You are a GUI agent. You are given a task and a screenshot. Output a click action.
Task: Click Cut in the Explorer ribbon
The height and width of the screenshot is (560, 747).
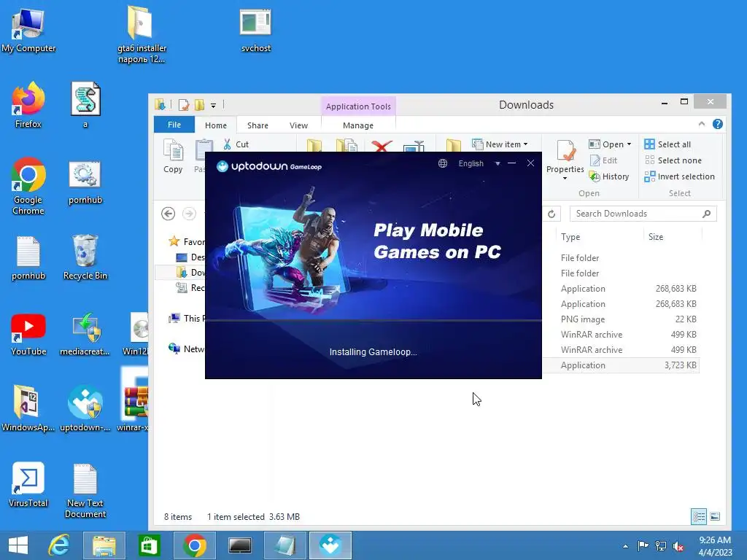click(x=236, y=144)
